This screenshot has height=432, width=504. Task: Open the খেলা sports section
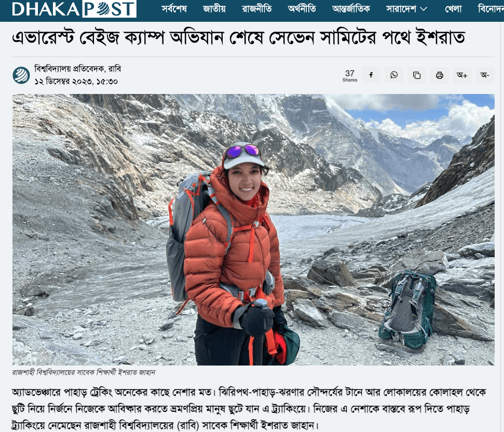(453, 9)
